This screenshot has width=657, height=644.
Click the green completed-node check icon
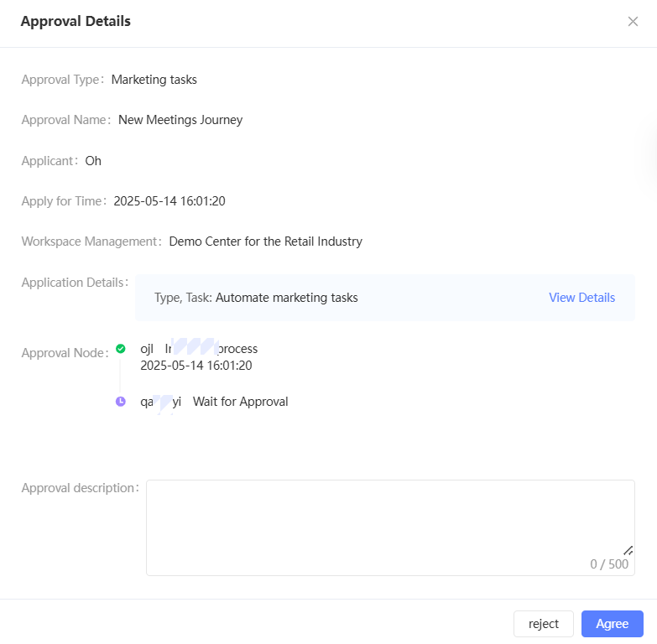pyautogui.click(x=121, y=348)
